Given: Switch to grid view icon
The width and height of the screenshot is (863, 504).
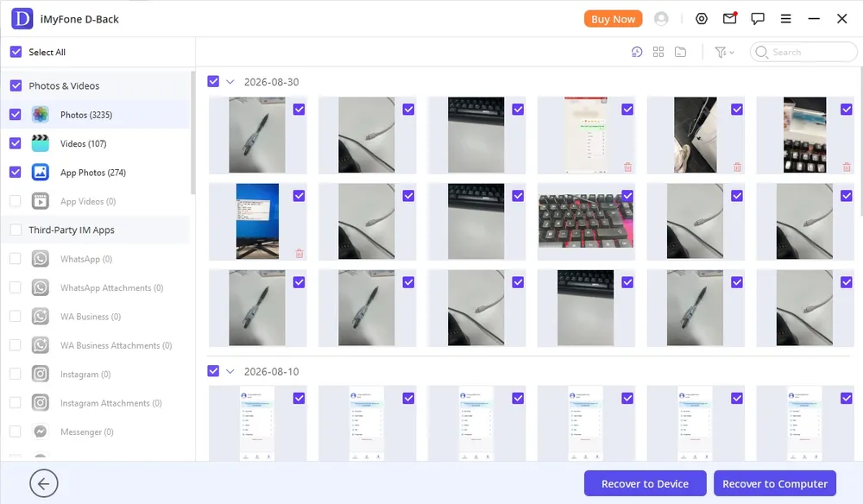Looking at the screenshot, I should (x=658, y=52).
